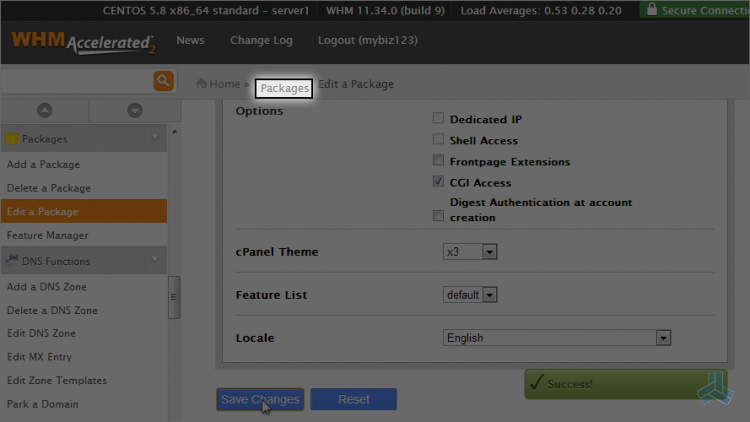Click the sidebar up arrow button

pyautogui.click(x=44, y=111)
